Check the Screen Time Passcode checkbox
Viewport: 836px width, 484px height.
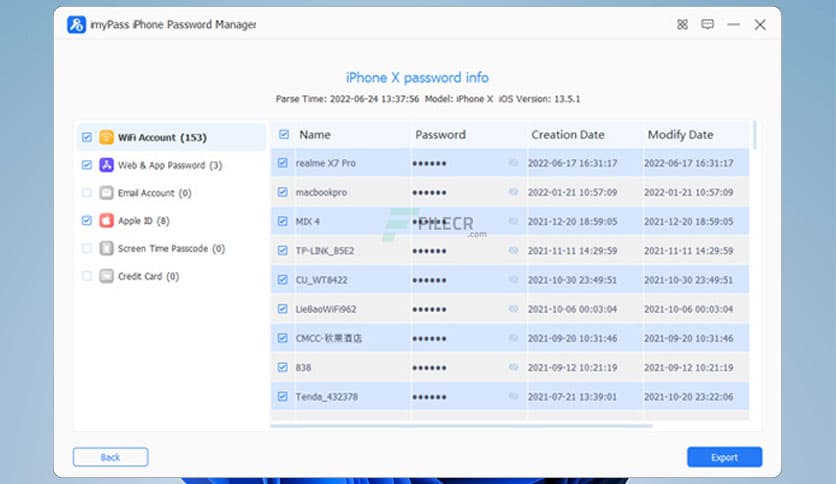tap(87, 248)
